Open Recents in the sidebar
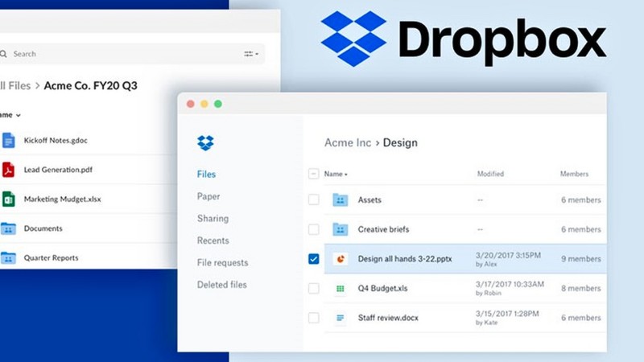The image size is (644, 362). [213, 241]
